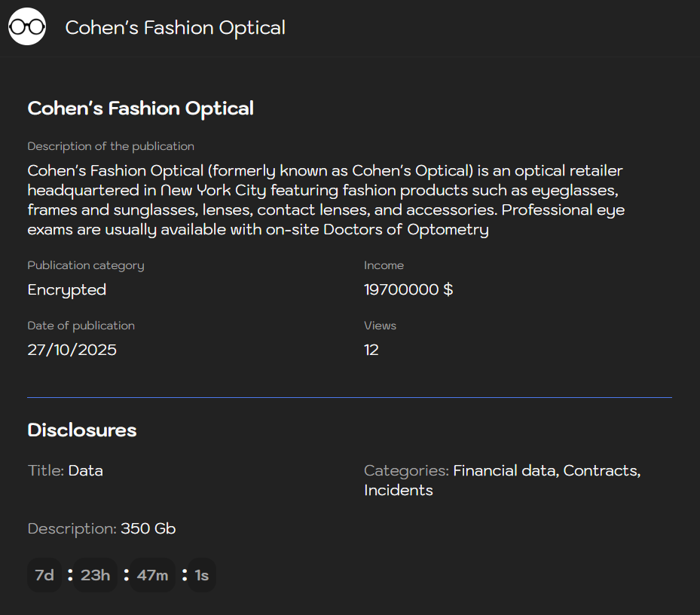Click the horizontal divider above Disclosures
Image resolution: width=700 pixels, height=615 pixels.
click(350, 396)
